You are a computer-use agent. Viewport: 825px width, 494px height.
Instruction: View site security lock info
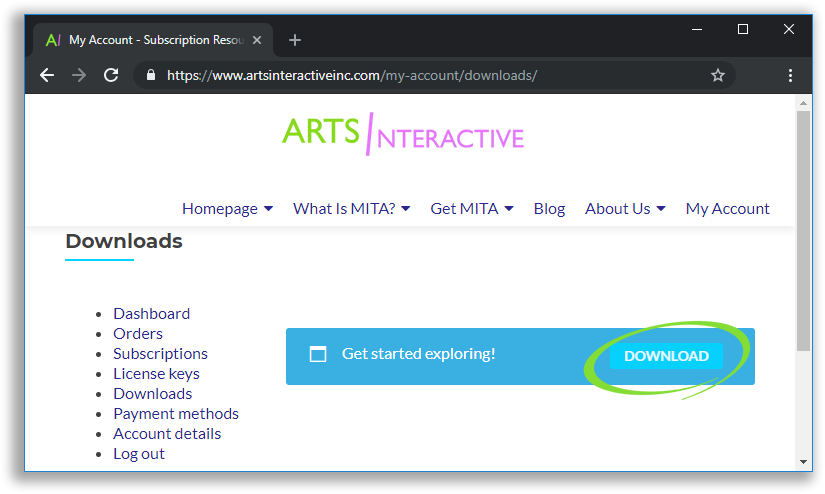pos(151,75)
